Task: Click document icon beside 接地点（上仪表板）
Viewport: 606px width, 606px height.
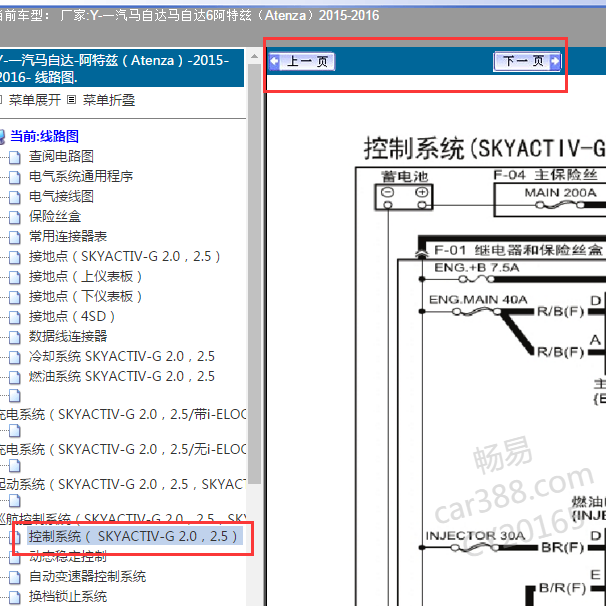Action: (15, 277)
